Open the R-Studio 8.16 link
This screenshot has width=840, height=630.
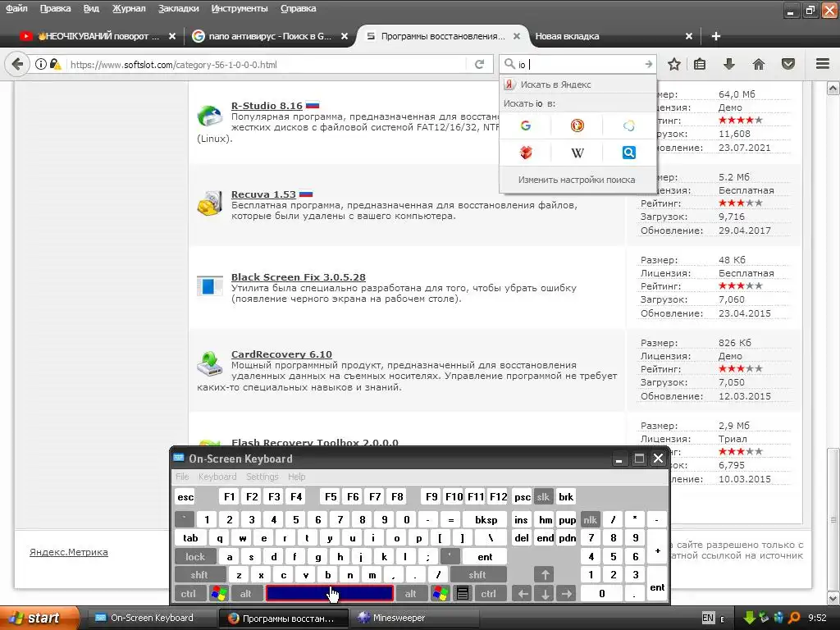click(x=267, y=106)
